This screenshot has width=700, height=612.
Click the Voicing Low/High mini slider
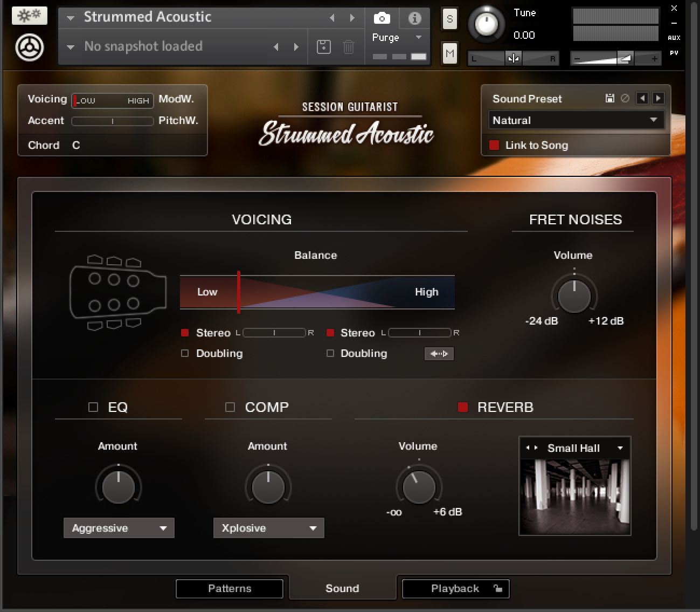point(113,100)
